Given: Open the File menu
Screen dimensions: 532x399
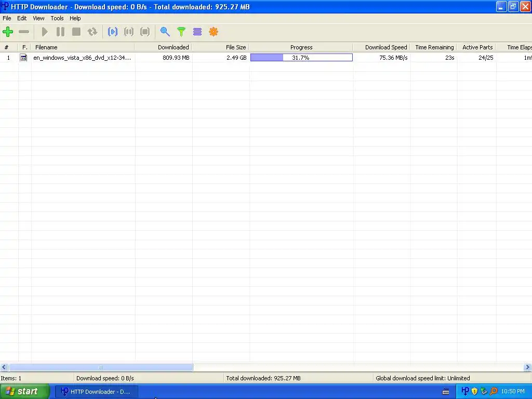Looking at the screenshot, I should tap(7, 18).
